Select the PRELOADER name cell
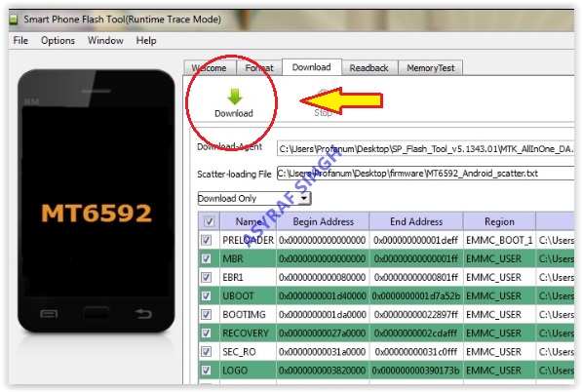This screenshot has height=392, width=582. 248,240
